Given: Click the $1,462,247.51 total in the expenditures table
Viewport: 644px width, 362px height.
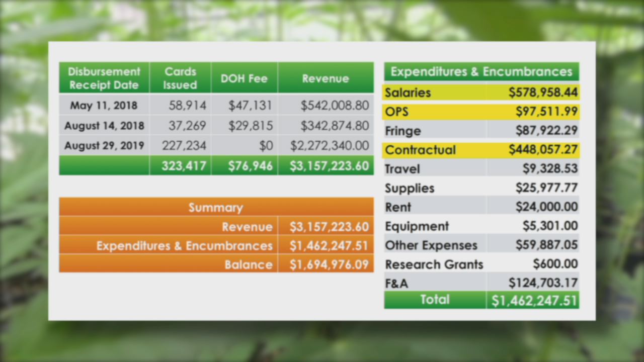Looking at the screenshot, I should point(534,301).
